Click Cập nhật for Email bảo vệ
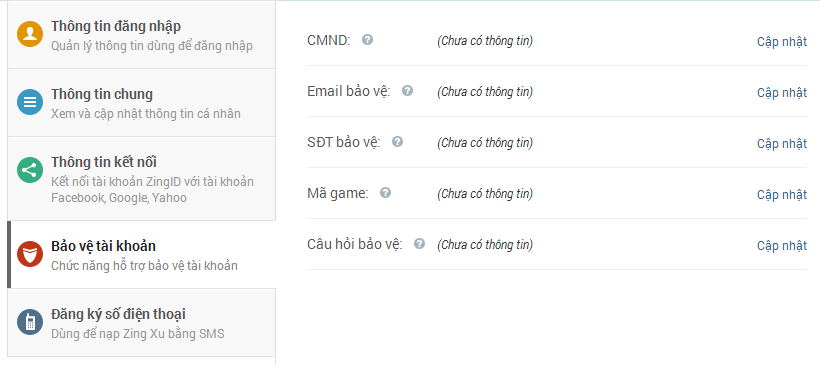820x365 pixels. [x=782, y=93]
